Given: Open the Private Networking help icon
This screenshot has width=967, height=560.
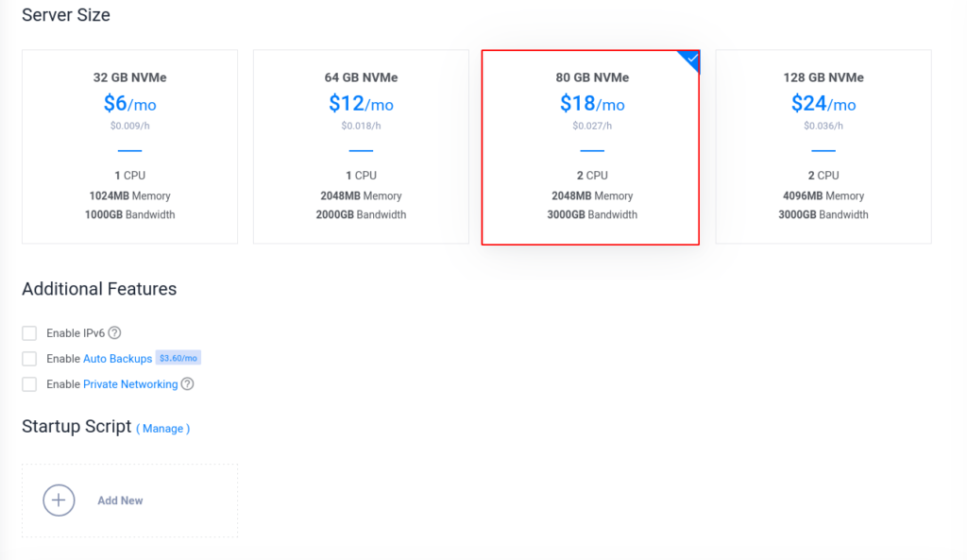Looking at the screenshot, I should point(188,383).
